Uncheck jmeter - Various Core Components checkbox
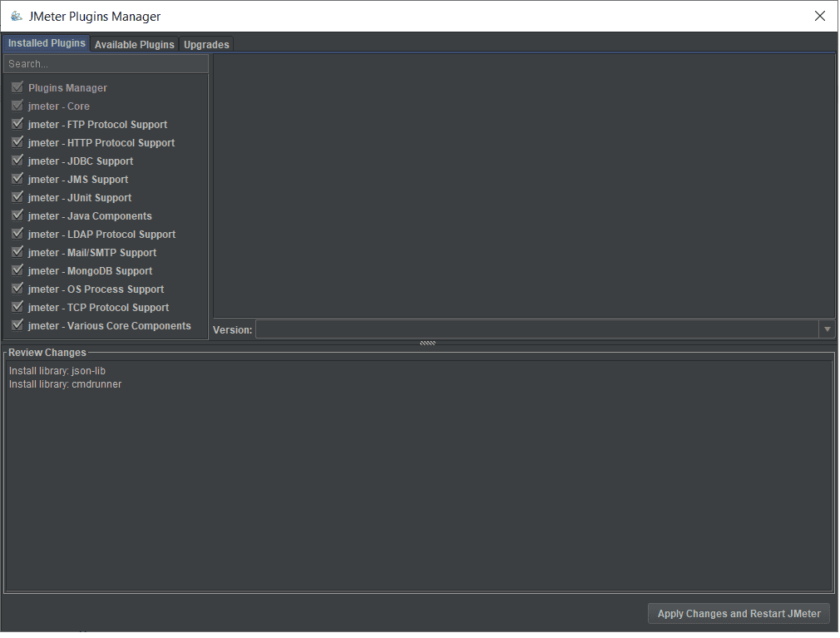 [x=17, y=324]
